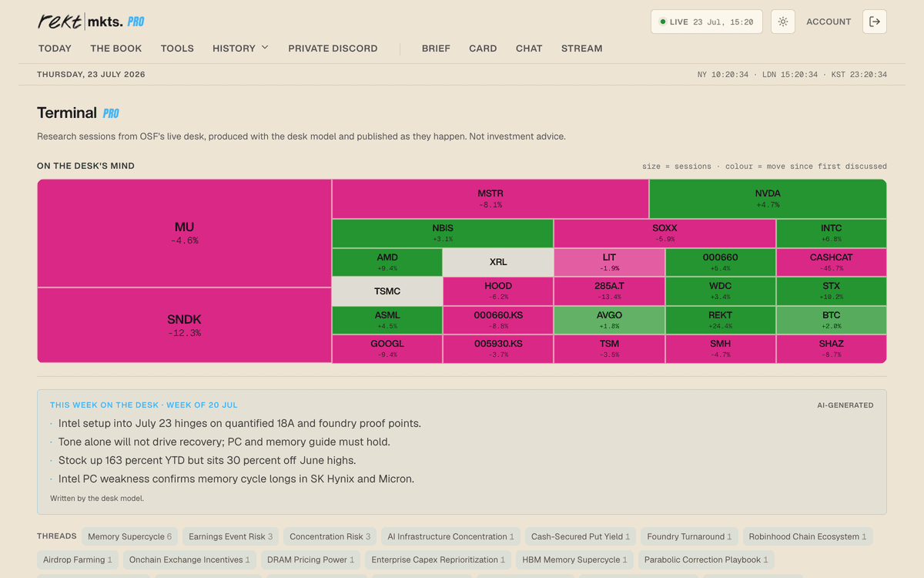Image resolution: width=924 pixels, height=578 pixels.
Task: Click the BTC heatmap cell
Action: (x=832, y=320)
